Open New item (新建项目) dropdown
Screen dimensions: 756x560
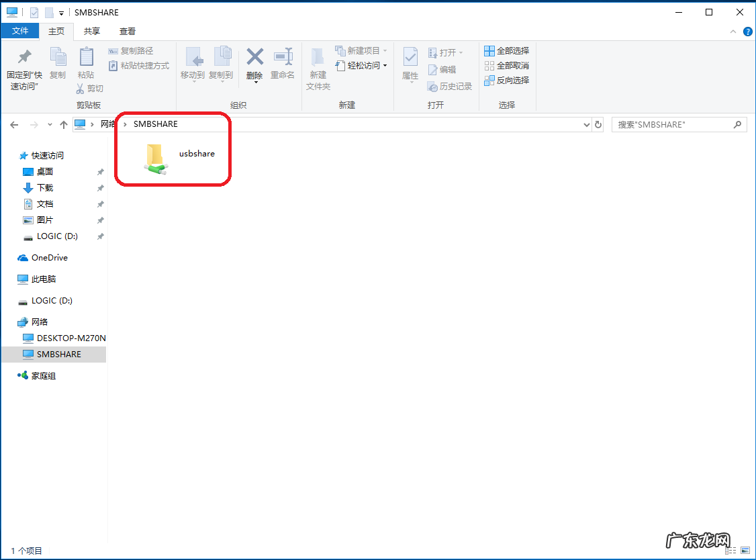361,50
